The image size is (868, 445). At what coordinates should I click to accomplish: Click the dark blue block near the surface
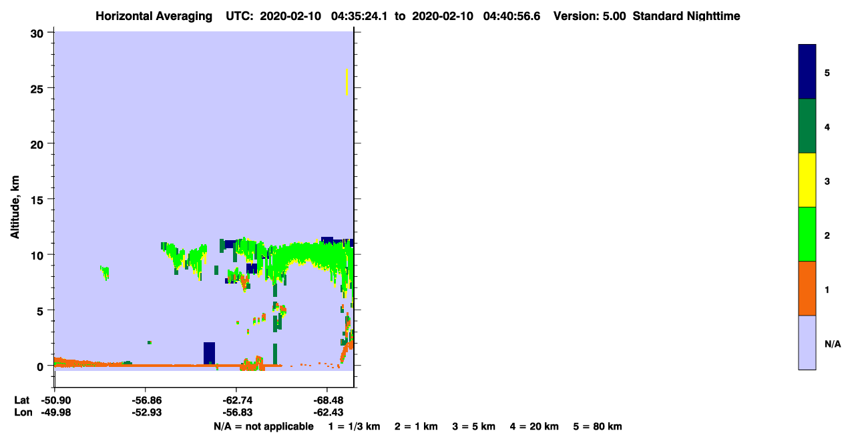click(210, 353)
